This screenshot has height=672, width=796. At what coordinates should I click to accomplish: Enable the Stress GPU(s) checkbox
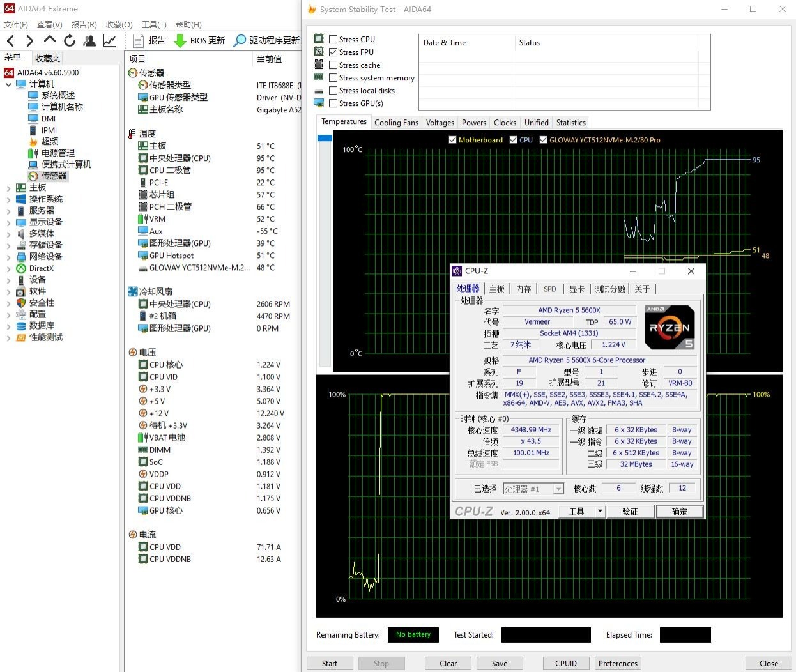[333, 103]
